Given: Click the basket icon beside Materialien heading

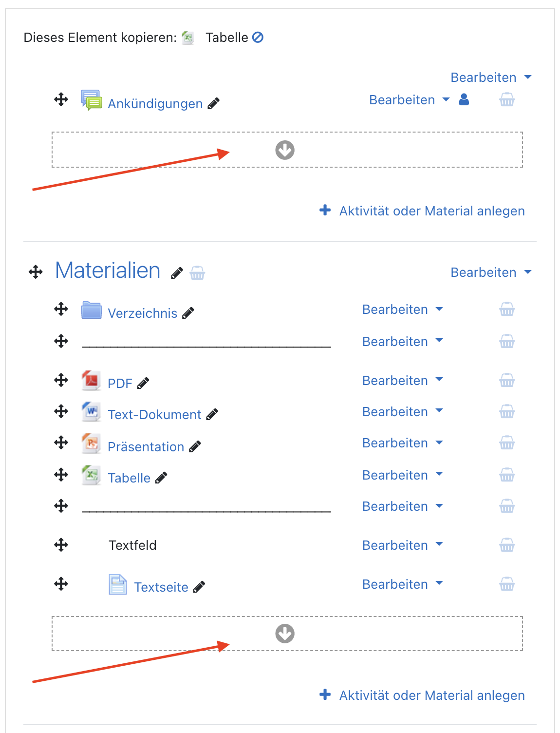Looking at the screenshot, I should click(x=197, y=273).
